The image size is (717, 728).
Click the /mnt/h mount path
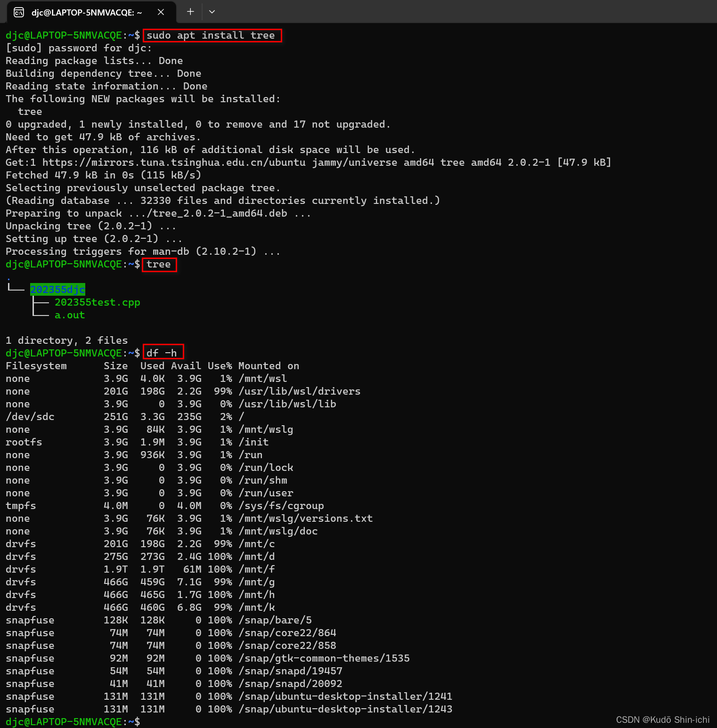[256, 595]
